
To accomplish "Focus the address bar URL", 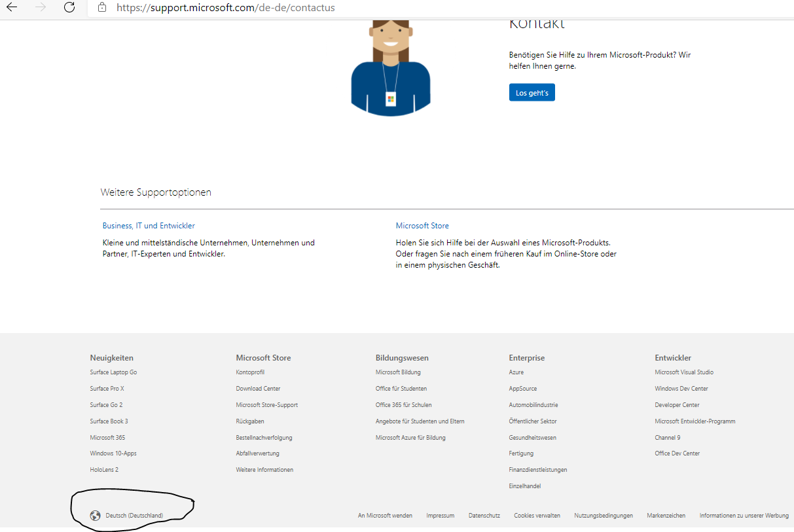I will point(226,8).
